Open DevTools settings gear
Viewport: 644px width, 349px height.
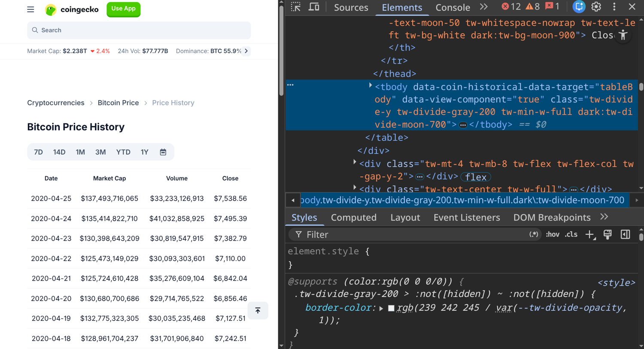click(x=596, y=7)
